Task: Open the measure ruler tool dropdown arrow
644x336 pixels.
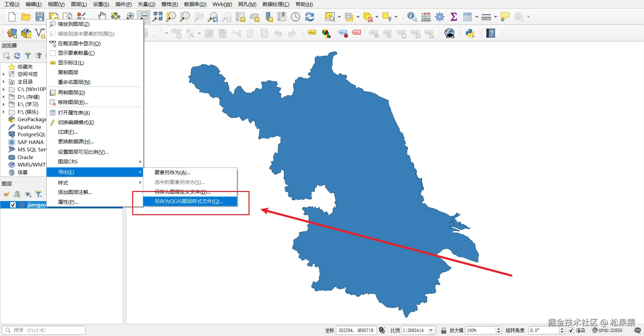Action: (x=495, y=17)
